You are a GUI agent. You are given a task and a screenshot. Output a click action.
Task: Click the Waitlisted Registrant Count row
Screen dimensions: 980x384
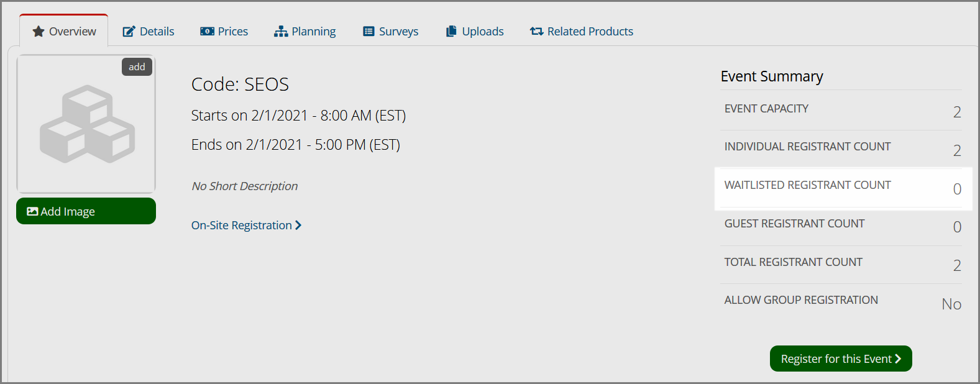[843, 188]
